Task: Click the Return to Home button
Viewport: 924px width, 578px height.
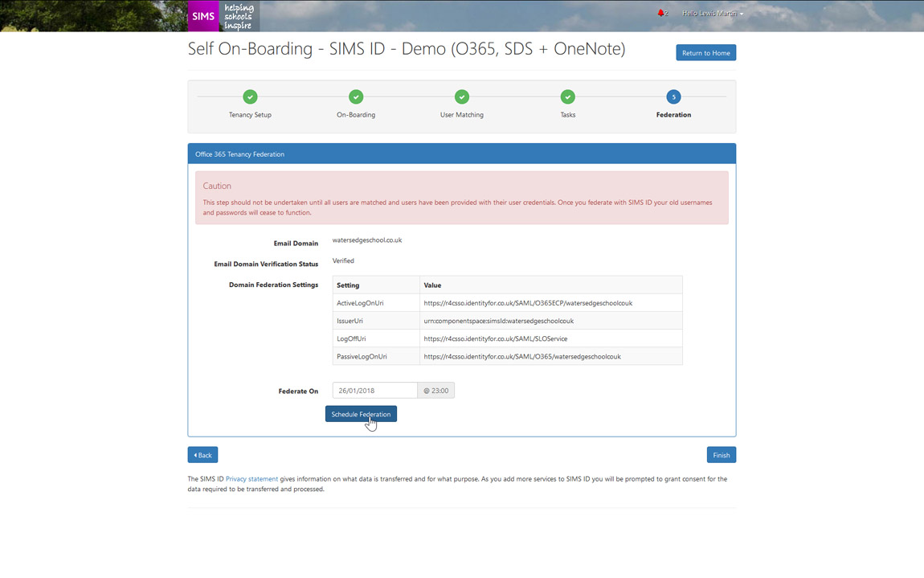Action: (x=705, y=52)
